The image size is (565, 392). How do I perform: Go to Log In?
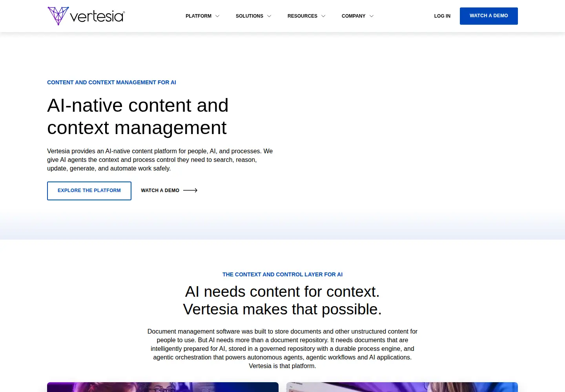pyautogui.click(x=442, y=16)
